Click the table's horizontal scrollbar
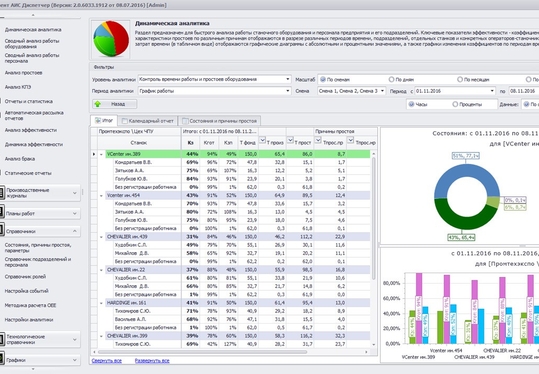 [x=202, y=352]
